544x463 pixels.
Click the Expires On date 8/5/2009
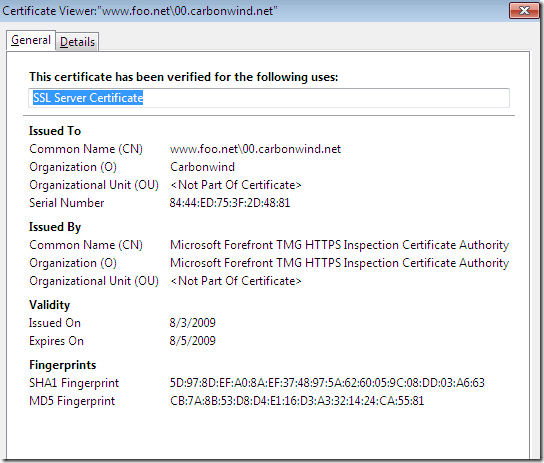[193, 341]
